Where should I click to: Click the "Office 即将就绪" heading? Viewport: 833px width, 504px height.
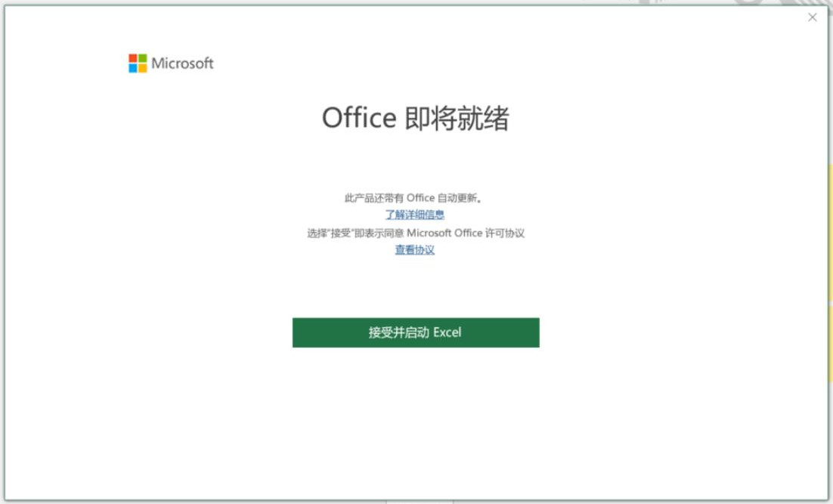click(415, 119)
